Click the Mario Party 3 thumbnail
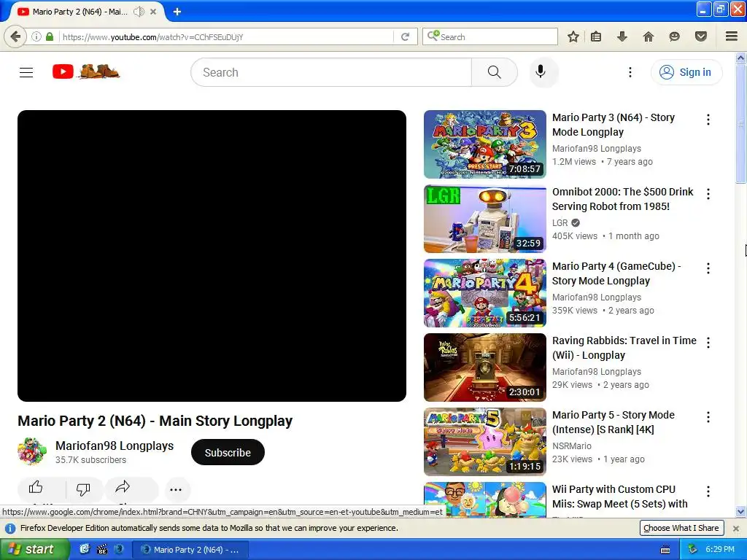This screenshot has width=747, height=560. (x=485, y=144)
